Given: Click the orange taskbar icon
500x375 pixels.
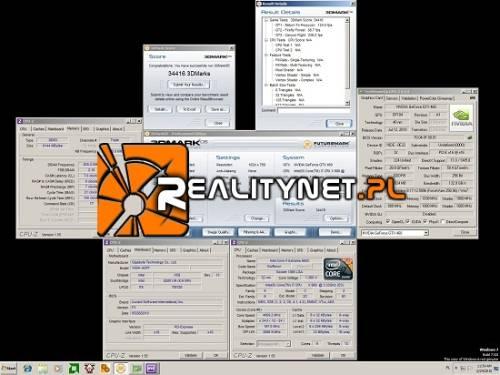Looking at the screenshot, I should coord(105,368).
